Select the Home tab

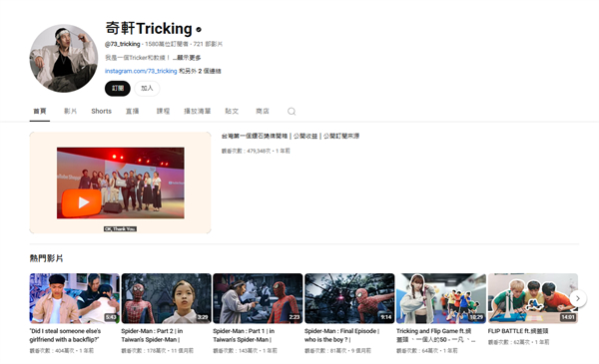tap(40, 111)
